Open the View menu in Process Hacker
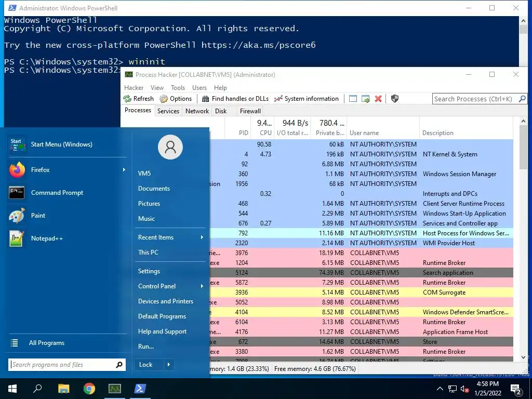The image size is (532, 399). click(157, 87)
